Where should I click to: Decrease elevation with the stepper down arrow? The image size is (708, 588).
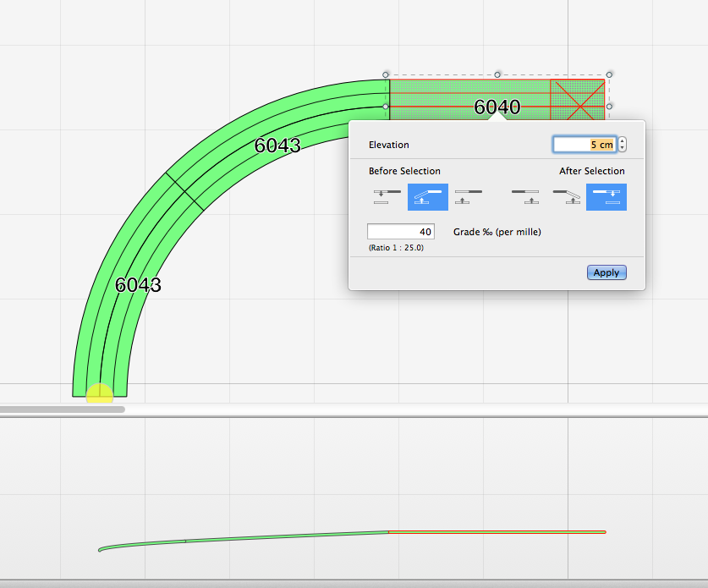[x=622, y=148]
